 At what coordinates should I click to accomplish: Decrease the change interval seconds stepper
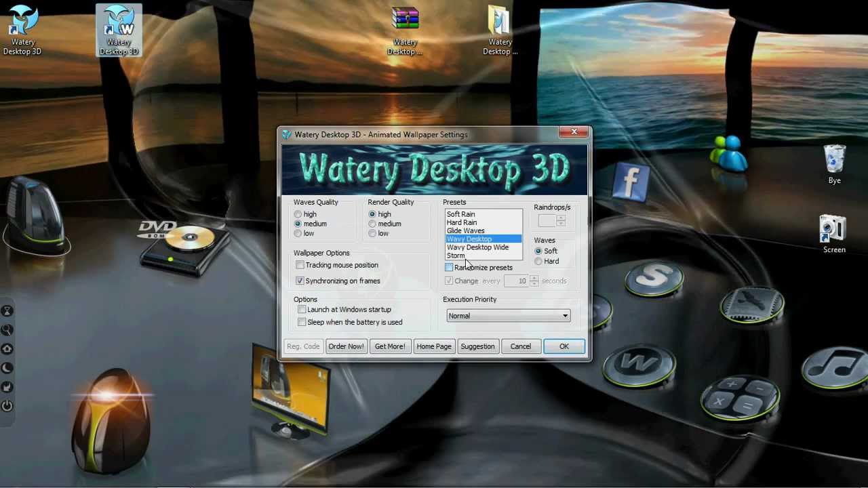[534, 283]
